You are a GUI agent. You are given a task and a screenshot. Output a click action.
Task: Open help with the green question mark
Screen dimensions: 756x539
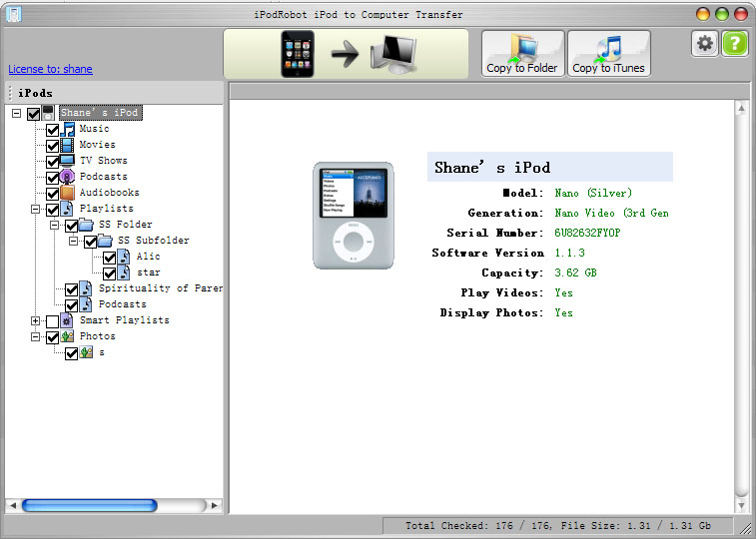point(734,44)
